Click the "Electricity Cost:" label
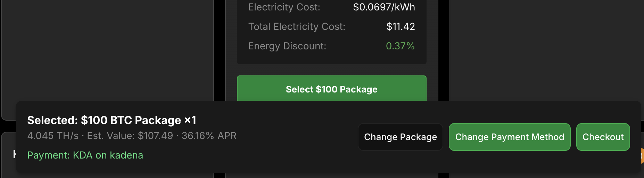The width and height of the screenshot is (644, 178). pyautogui.click(x=284, y=7)
